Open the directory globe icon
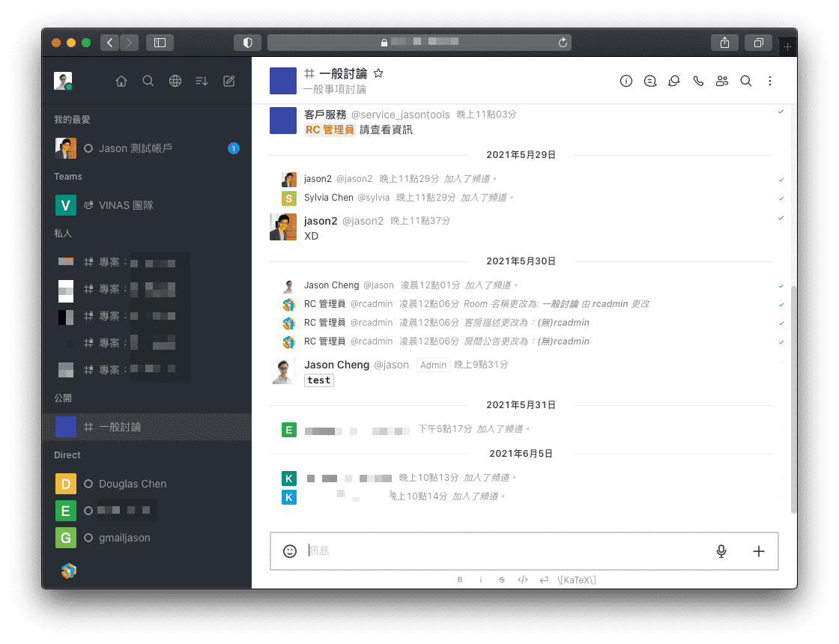This screenshot has height=644, width=839. point(175,81)
